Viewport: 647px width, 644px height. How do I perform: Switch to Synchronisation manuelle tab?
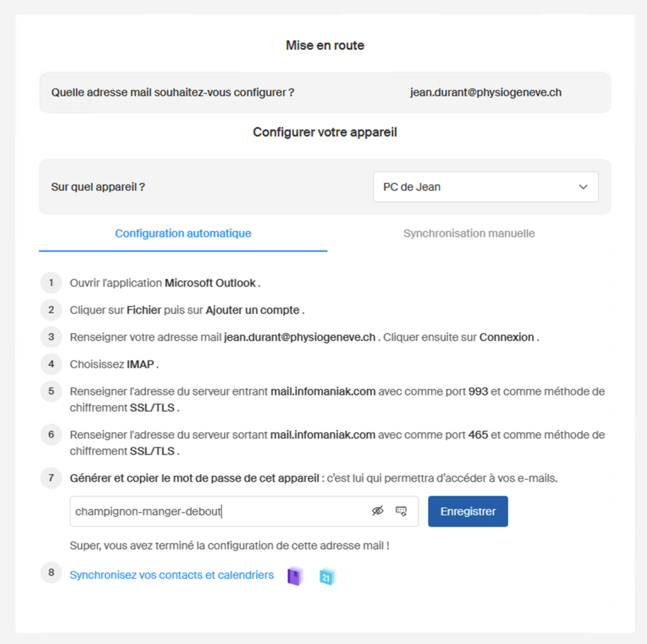[x=469, y=234]
